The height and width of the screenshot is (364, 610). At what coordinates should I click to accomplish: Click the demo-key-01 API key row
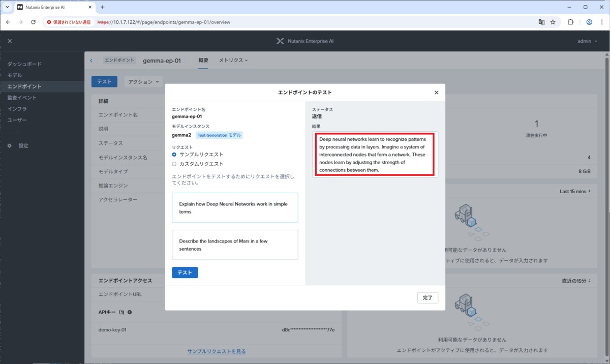pyautogui.click(x=217, y=329)
